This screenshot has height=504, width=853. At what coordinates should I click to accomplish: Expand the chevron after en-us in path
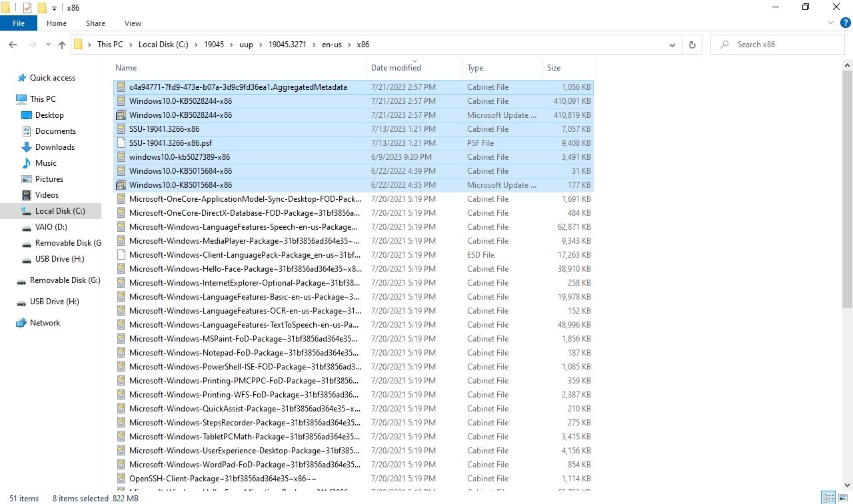(x=350, y=45)
